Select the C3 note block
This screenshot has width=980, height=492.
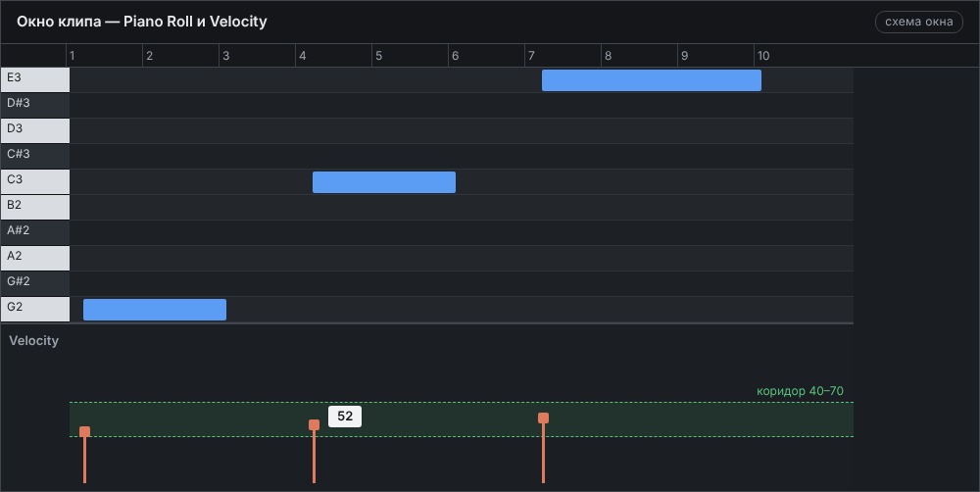(x=384, y=182)
